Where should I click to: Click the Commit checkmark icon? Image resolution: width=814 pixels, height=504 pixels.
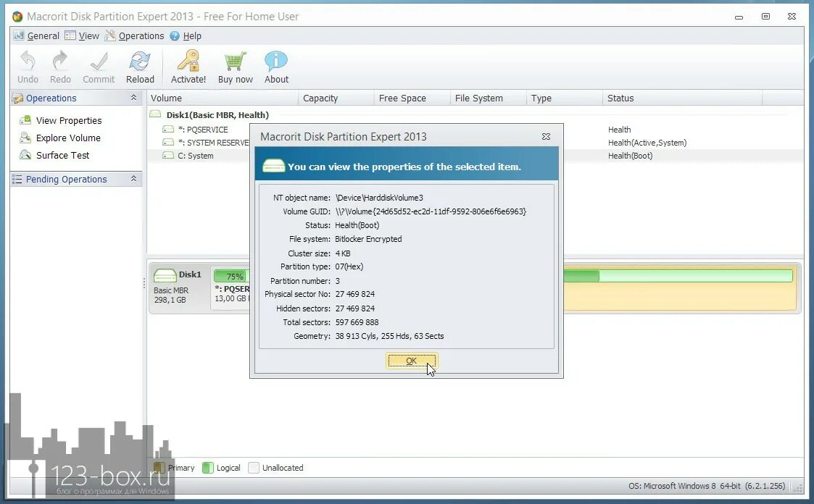click(99, 61)
